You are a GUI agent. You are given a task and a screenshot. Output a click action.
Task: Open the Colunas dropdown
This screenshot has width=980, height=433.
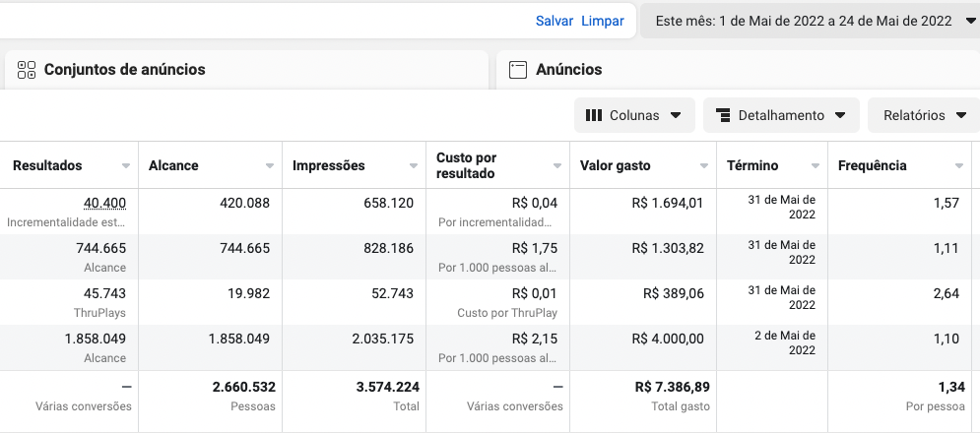[634, 115]
